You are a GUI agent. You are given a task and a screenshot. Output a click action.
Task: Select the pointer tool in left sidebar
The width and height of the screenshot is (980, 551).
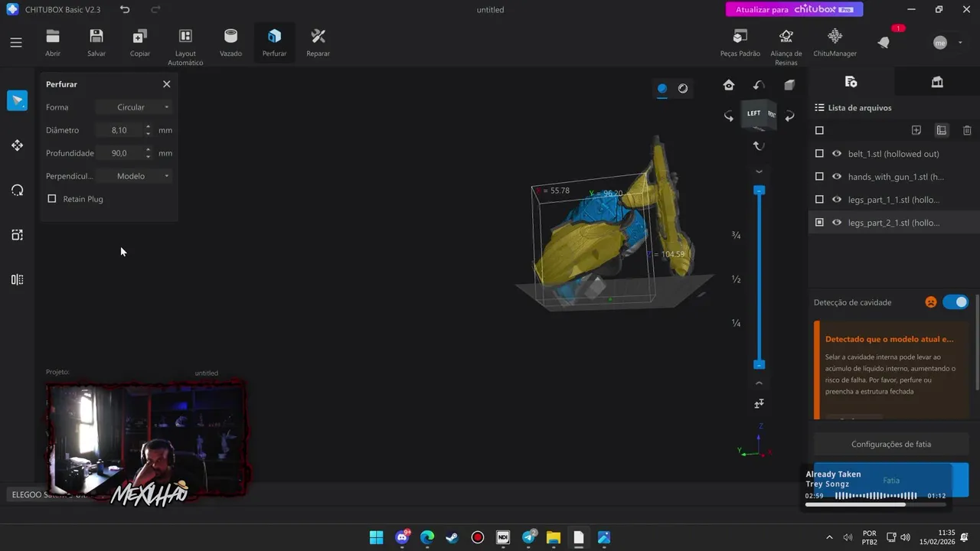pyautogui.click(x=17, y=100)
